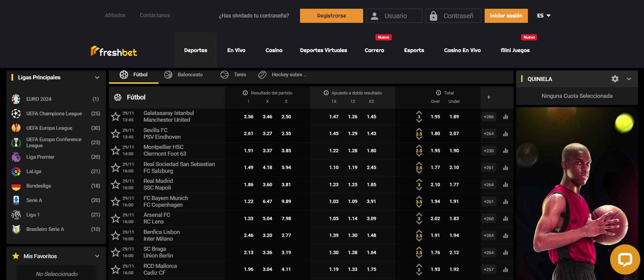Screen dimensions: 644x280
Task: Open statistics icon for Sevilla FC match
Action: pyautogui.click(x=505, y=134)
